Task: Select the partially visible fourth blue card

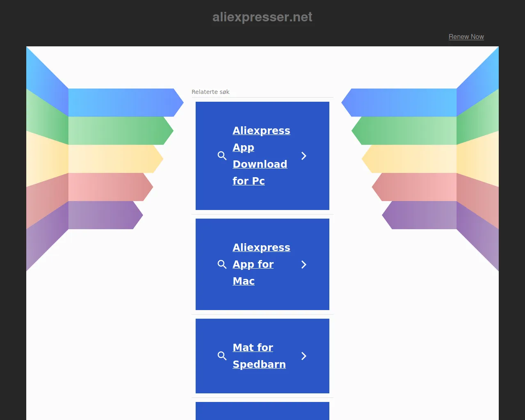Action: pos(262,411)
